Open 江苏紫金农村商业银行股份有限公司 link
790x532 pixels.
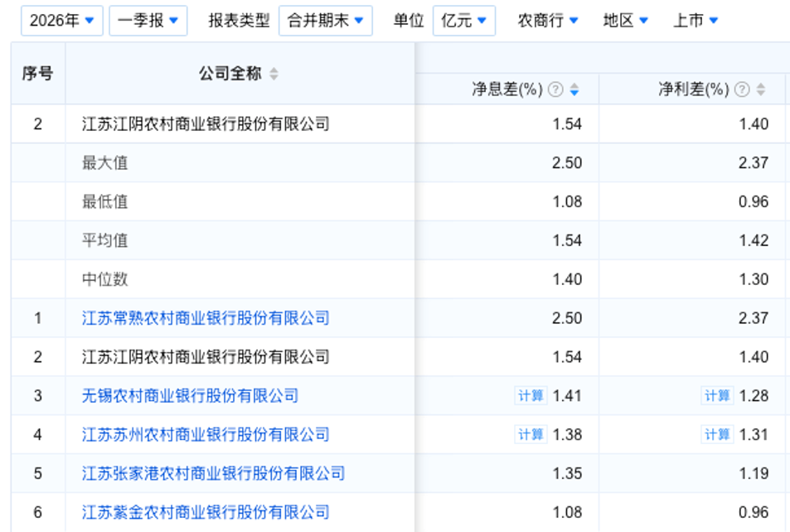pos(206,512)
